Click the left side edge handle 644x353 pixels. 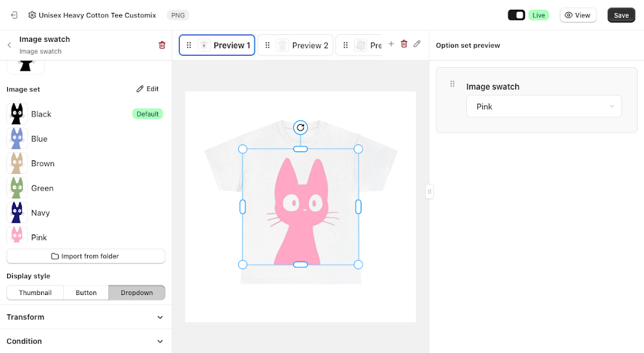coord(243,207)
